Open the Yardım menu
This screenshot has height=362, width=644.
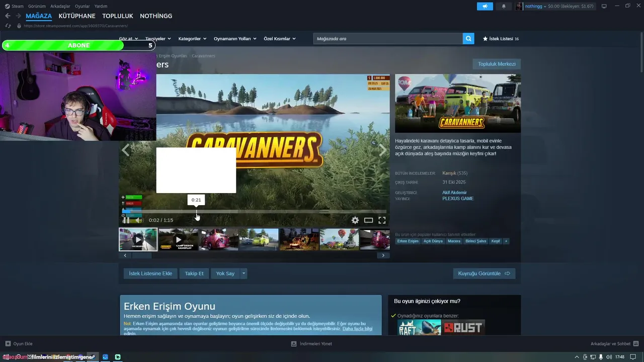point(101,6)
